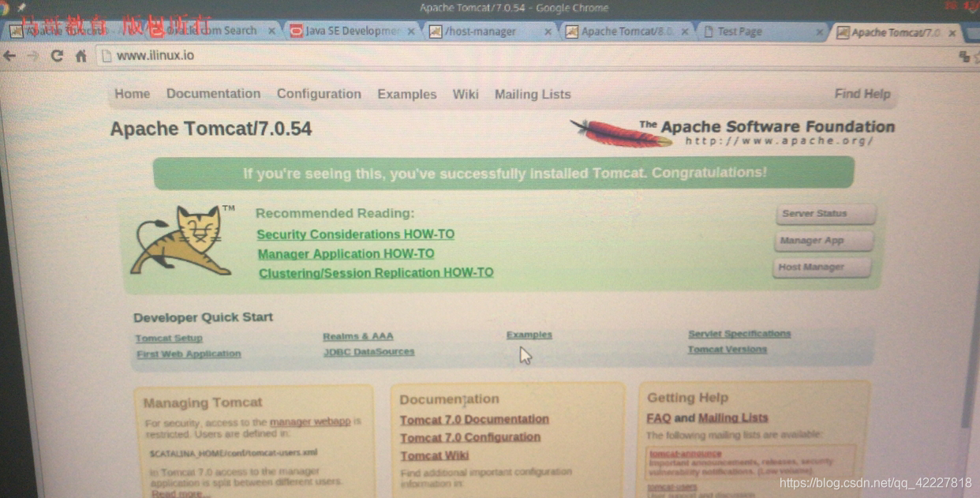This screenshot has height=498, width=980.
Task: Open the manager webapp link
Action: click(x=310, y=421)
